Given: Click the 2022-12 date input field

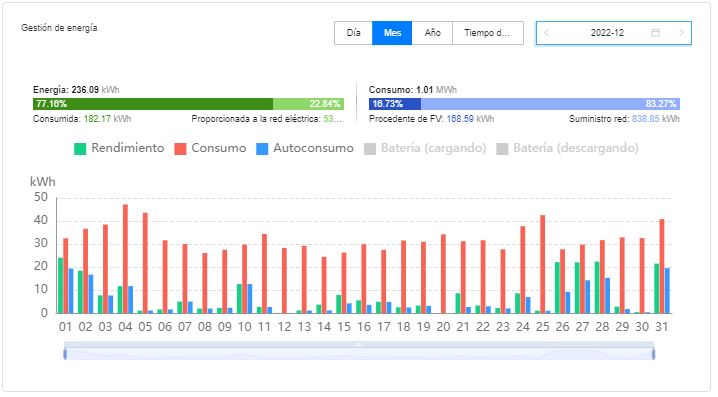Looking at the screenshot, I should click(607, 33).
